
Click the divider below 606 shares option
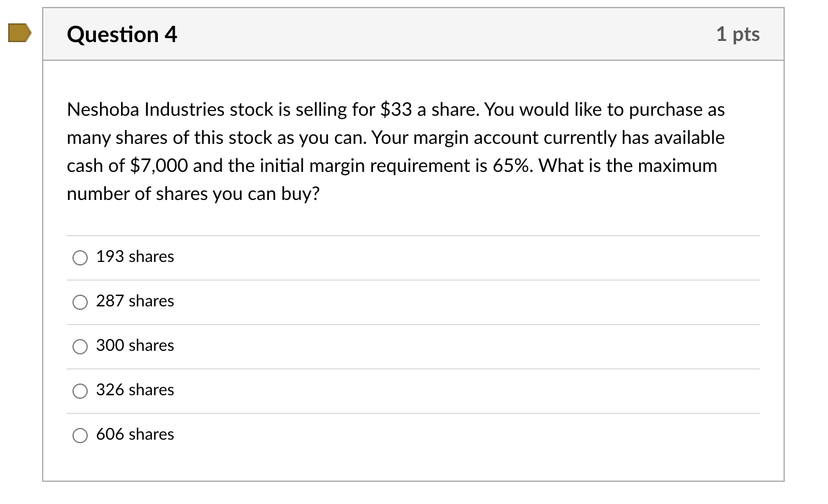coord(412,457)
